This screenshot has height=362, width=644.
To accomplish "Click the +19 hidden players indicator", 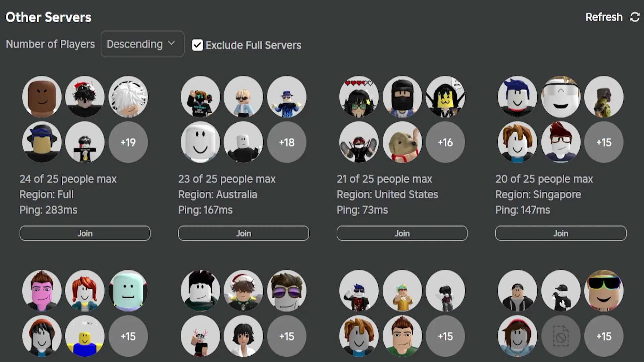I will tap(128, 142).
